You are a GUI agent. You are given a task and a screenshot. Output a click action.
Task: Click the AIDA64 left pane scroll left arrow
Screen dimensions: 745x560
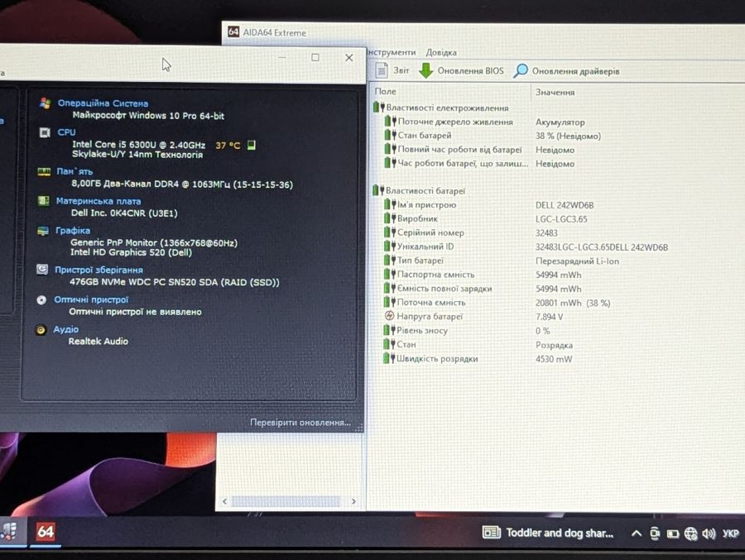coord(224,501)
